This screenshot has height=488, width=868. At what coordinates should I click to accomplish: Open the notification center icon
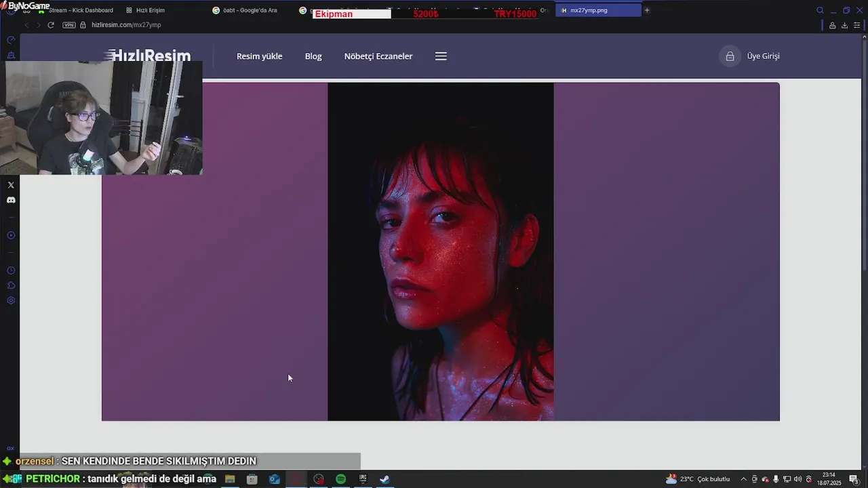click(854, 479)
